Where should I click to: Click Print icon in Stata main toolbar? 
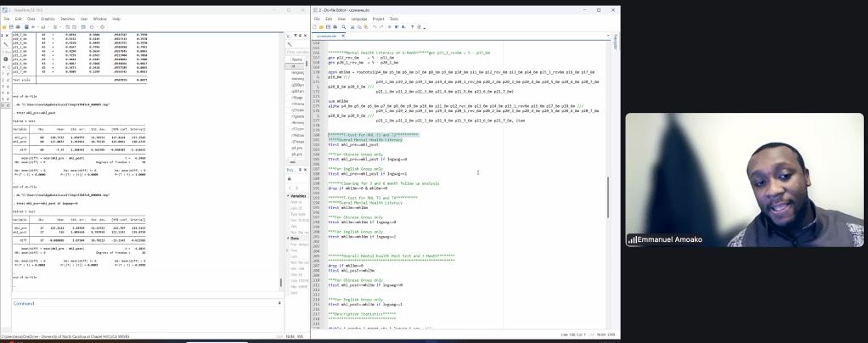tap(18, 27)
